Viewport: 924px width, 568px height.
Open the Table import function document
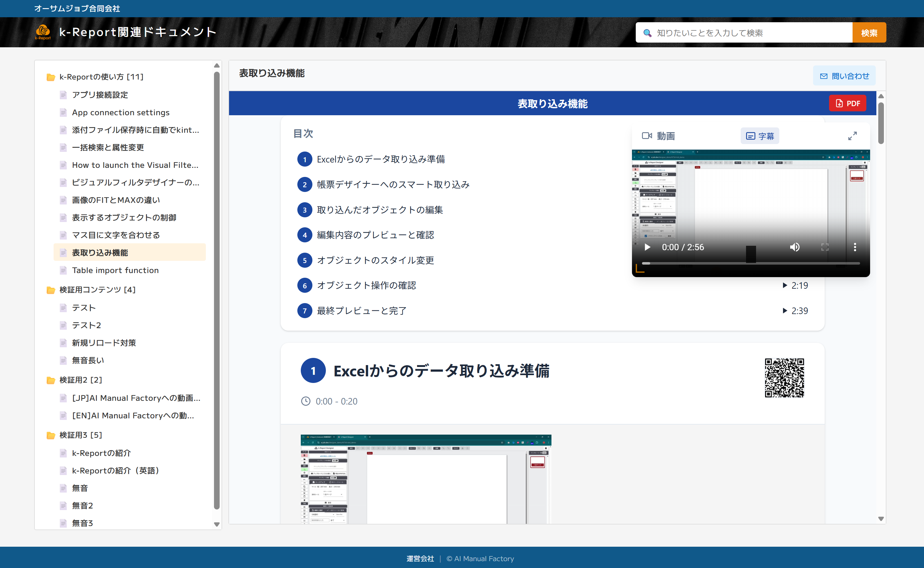pyautogui.click(x=115, y=270)
